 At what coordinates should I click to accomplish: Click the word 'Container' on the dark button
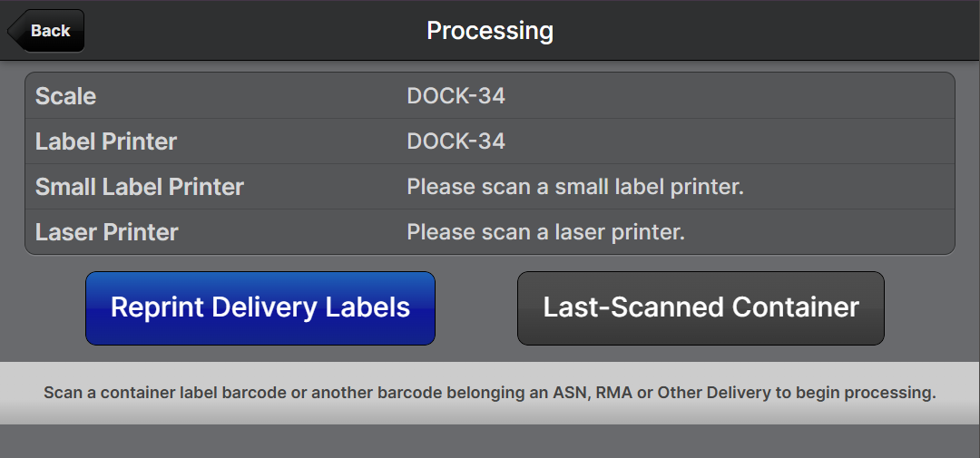click(796, 307)
